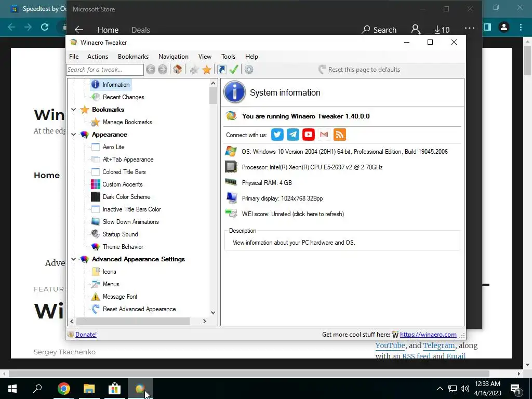This screenshot has width=532, height=399.
Task: Open the Windows Start menu
Action: (x=12, y=389)
